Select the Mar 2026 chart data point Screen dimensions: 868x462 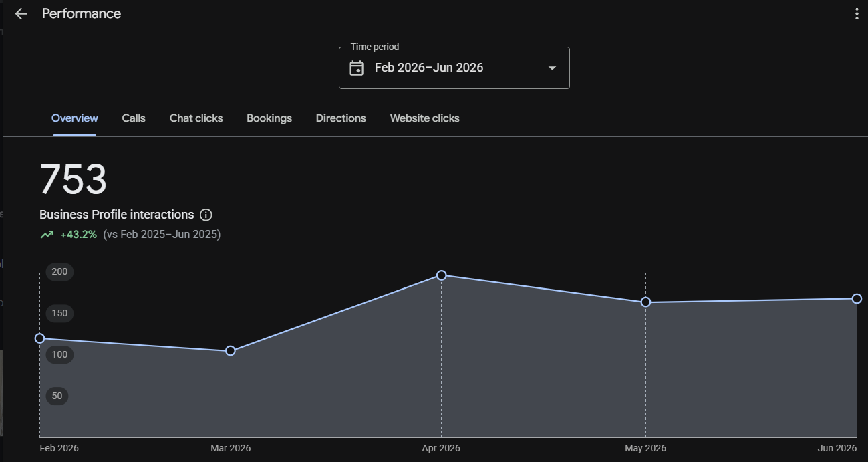231,351
